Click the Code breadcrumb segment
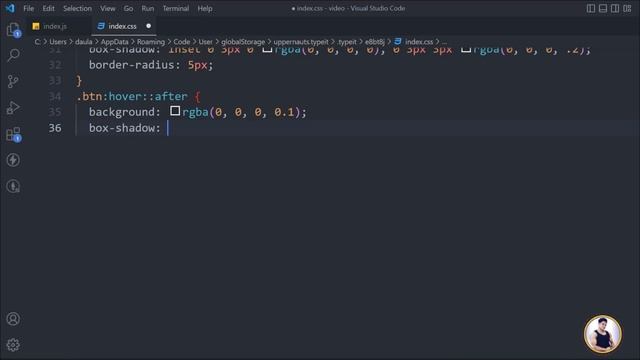 (182, 42)
